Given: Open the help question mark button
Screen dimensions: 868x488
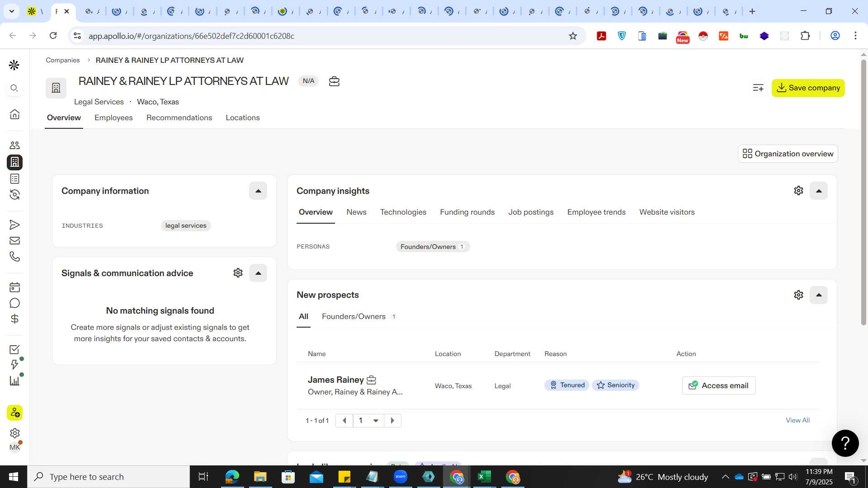Looking at the screenshot, I should tap(845, 443).
